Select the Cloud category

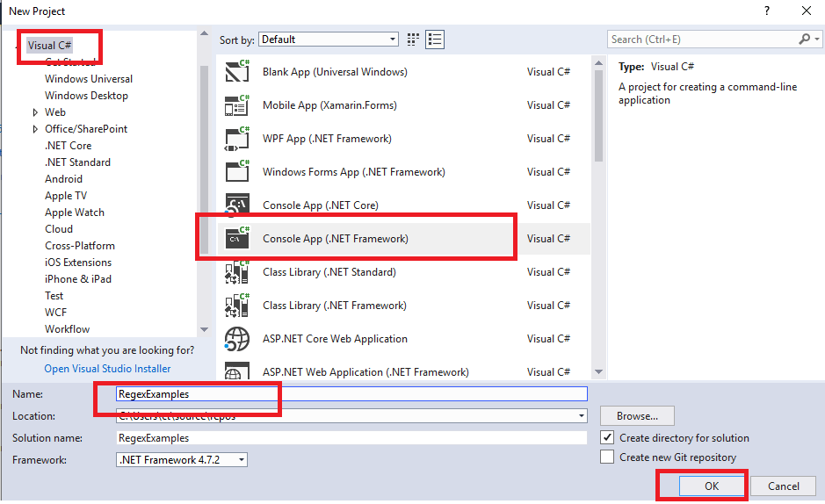pos(58,229)
